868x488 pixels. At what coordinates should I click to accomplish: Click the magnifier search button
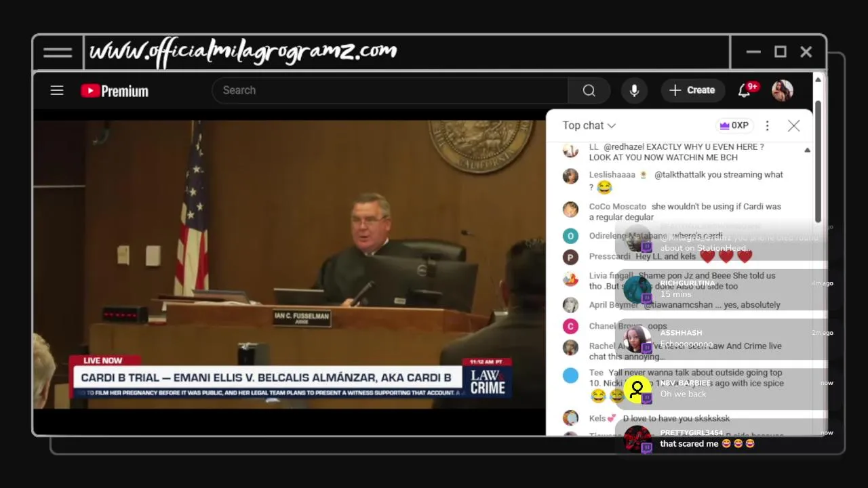click(589, 90)
